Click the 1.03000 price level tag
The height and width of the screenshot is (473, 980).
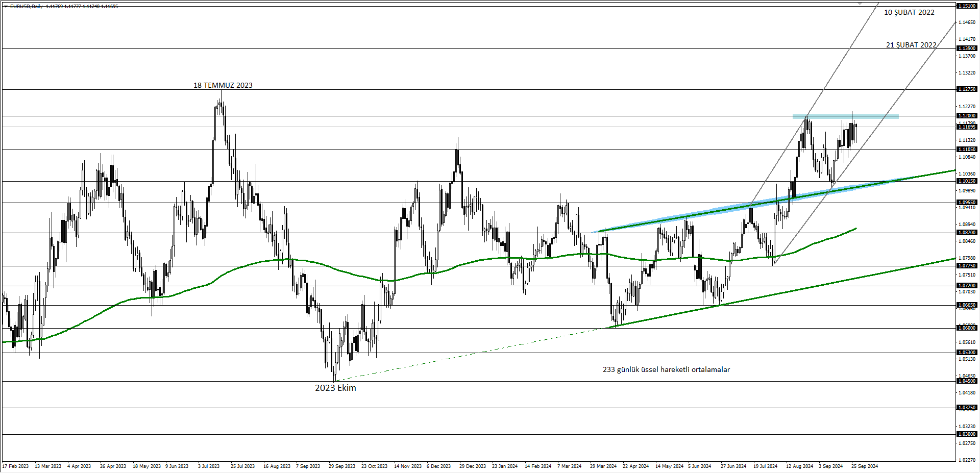pyautogui.click(x=967, y=434)
